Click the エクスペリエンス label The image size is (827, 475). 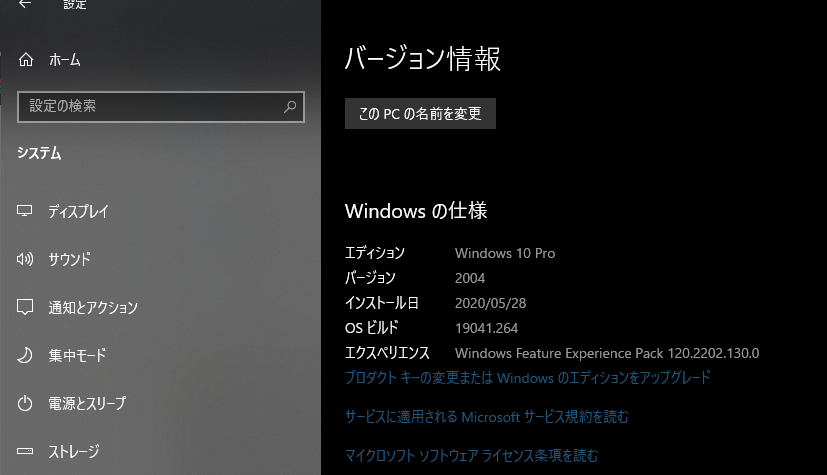click(x=387, y=353)
